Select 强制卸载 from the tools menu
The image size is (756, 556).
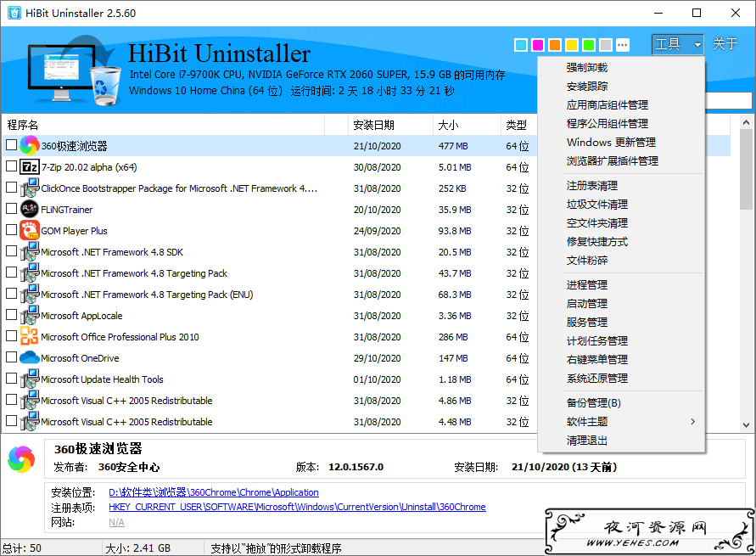coord(587,68)
